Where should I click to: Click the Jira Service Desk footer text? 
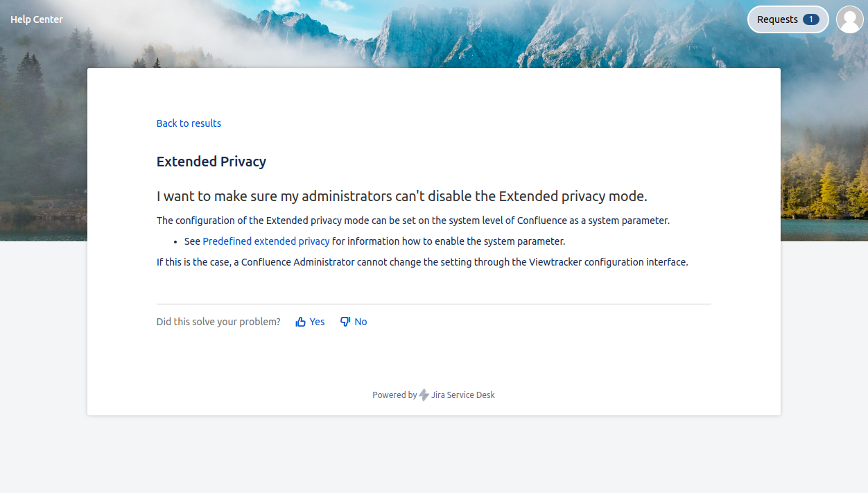(x=463, y=395)
